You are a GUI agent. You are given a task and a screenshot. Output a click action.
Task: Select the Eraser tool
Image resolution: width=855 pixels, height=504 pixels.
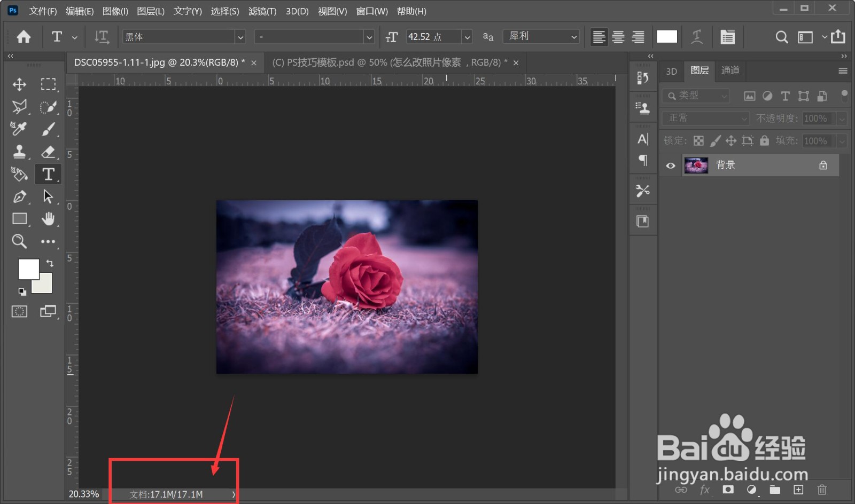48,152
